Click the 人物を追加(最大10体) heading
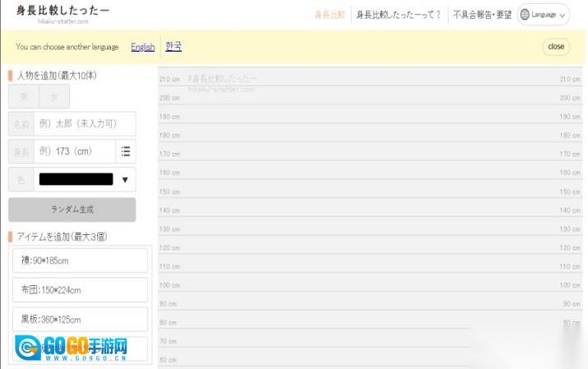The height and width of the screenshot is (369, 588). [57, 76]
